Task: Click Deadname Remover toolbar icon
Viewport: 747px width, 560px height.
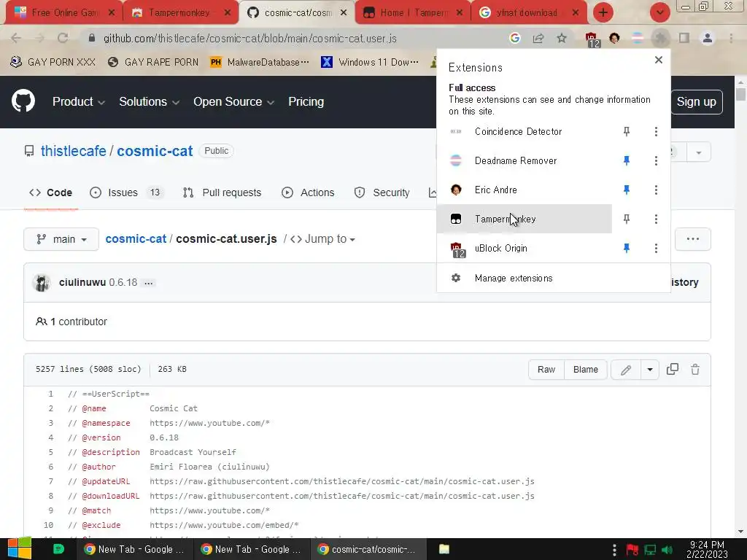Action: coord(638,38)
